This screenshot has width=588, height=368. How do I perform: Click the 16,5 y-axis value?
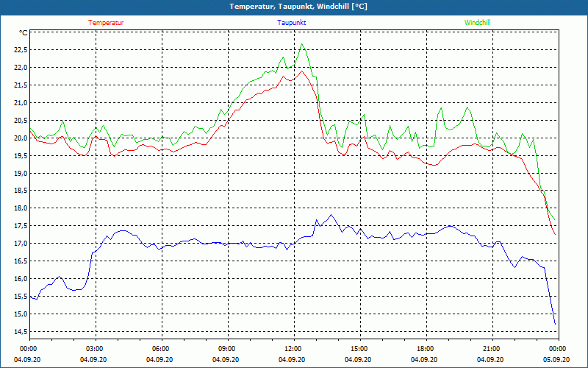click(x=21, y=261)
